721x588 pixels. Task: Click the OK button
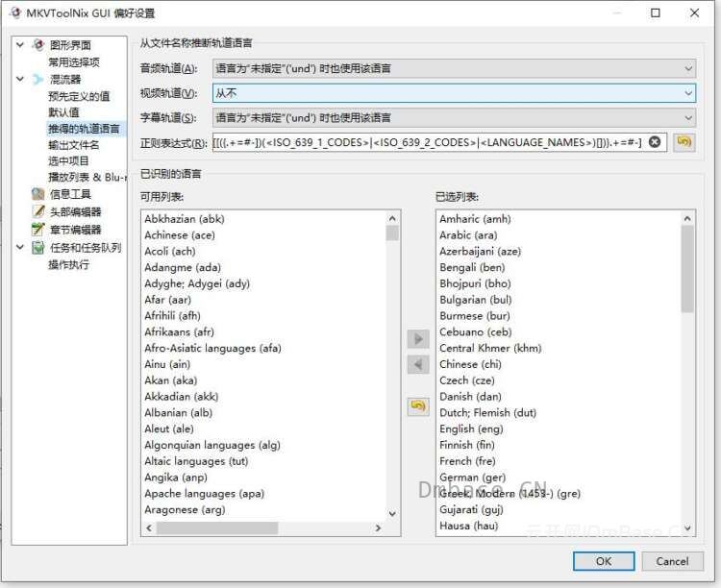[604, 561]
